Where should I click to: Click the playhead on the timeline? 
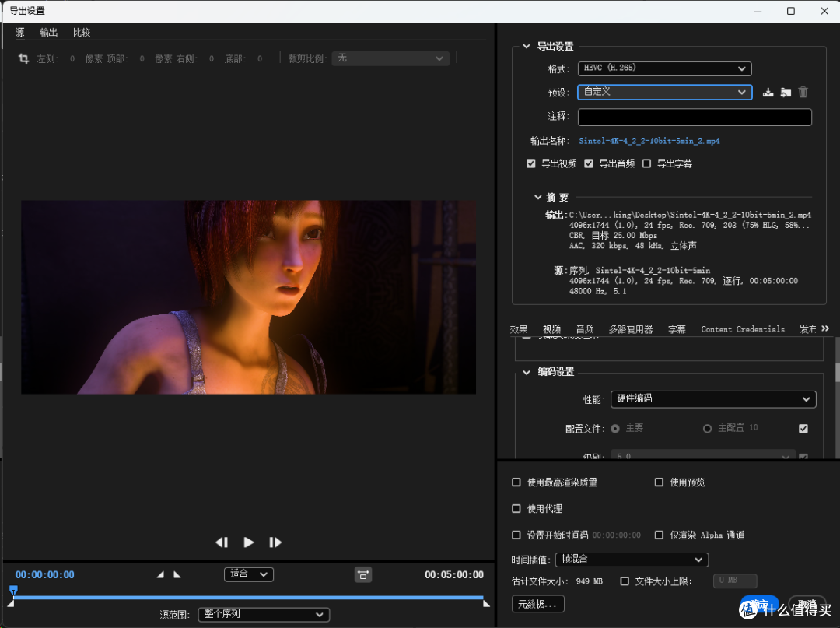click(13, 590)
